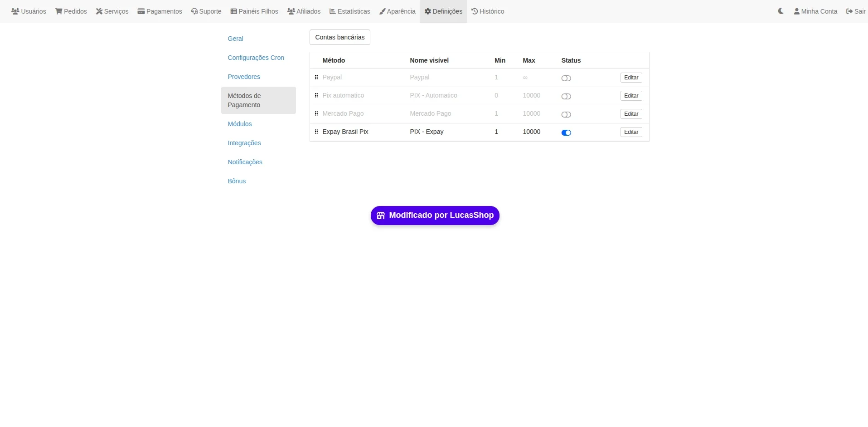The height and width of the screenshot is (427, 868).
Task: Select the drag handle of Mercado Pago row
Action: 316,113
